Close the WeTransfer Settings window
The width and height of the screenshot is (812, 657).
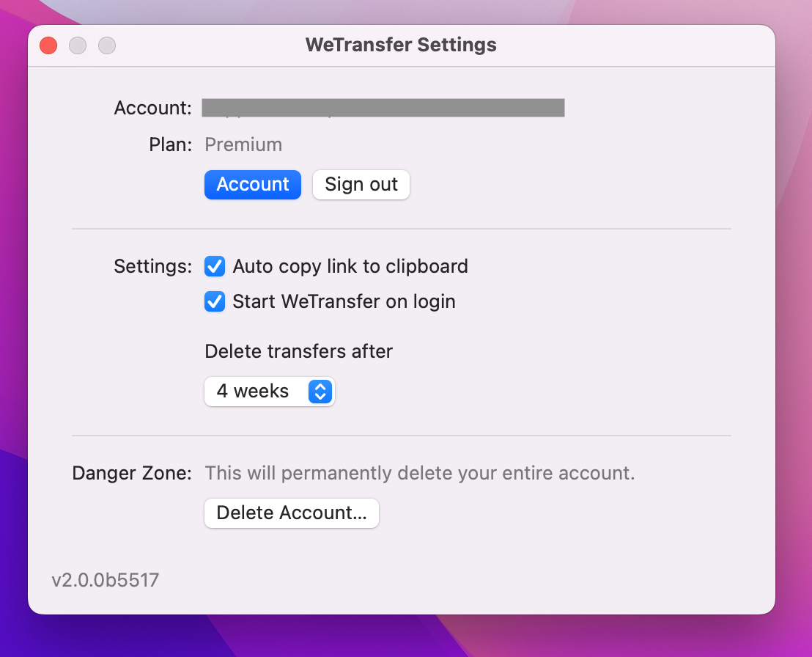[48, 45]
